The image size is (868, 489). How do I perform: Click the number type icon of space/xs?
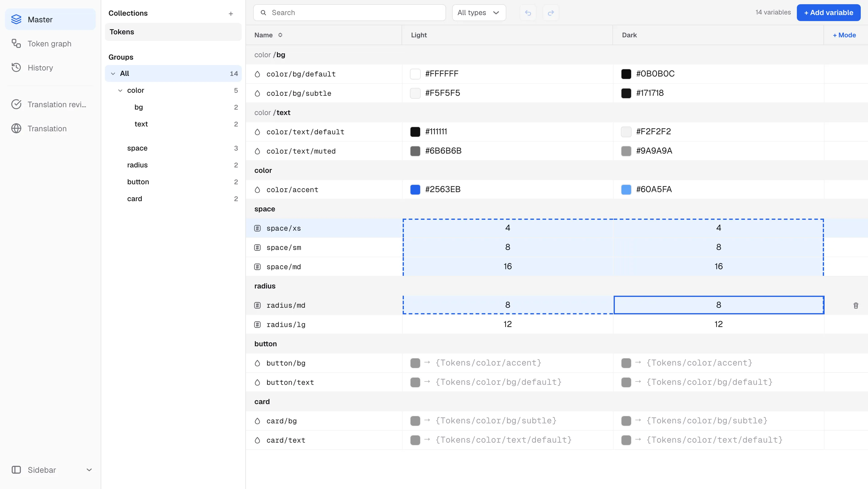[x=257, y=228]
